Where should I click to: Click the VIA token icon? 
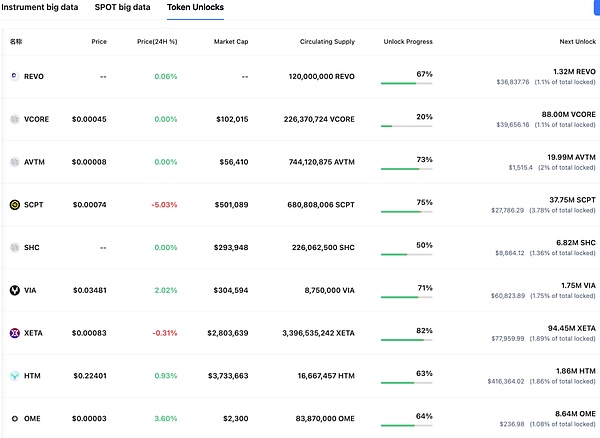(x=14, y=290)
